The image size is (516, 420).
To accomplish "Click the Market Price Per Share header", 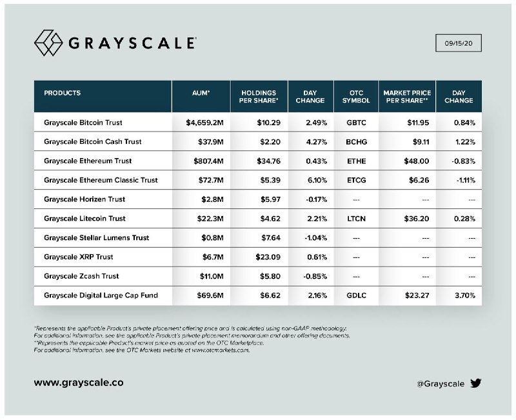I will [406, 97].
